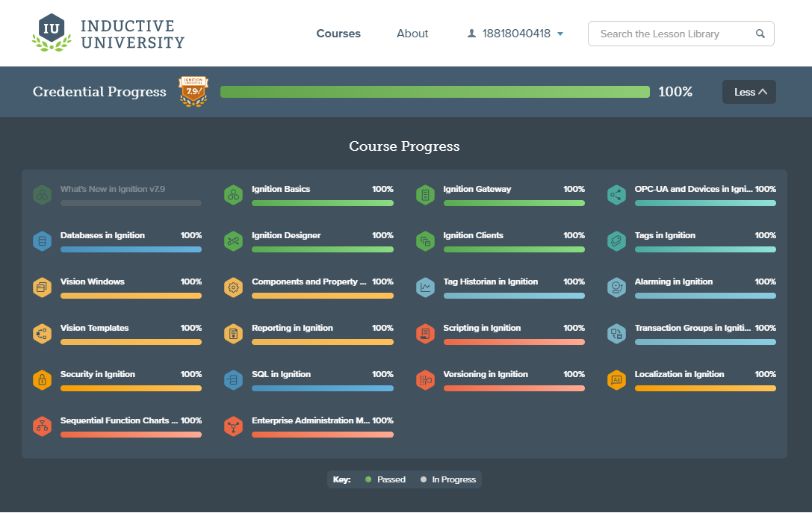This screenshot has height=513, width=812.
Task: Go to the Ignition Gateway course link
Action: (477, 189)
